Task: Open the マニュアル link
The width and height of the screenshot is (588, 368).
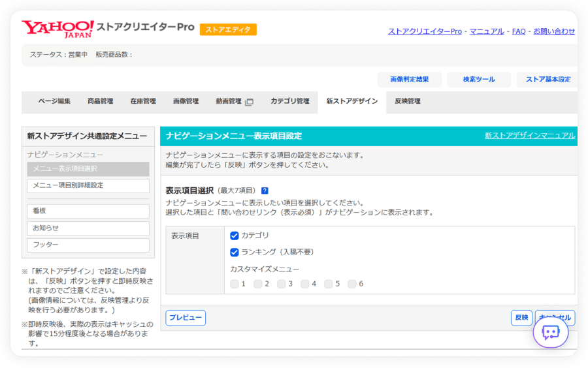Action: pyautogui.click(x=487, y=31)
